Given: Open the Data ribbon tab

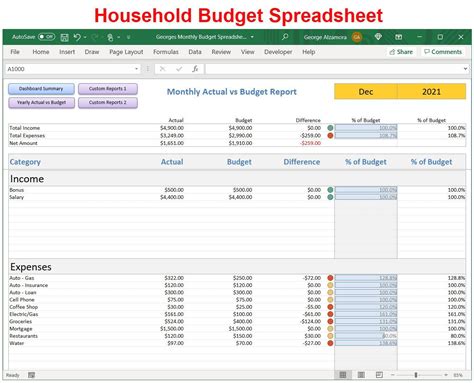Looking at the screenshot, I should click(x=195, y=52).
